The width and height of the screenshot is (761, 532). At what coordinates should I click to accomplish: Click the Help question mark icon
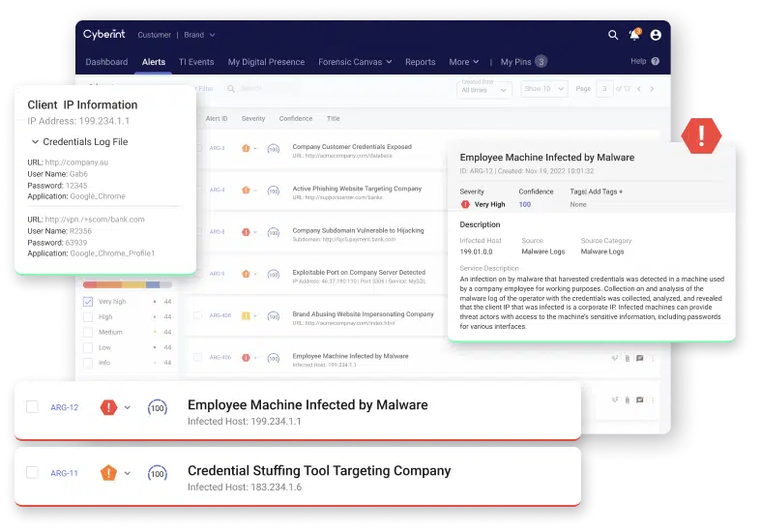(656, 61)
